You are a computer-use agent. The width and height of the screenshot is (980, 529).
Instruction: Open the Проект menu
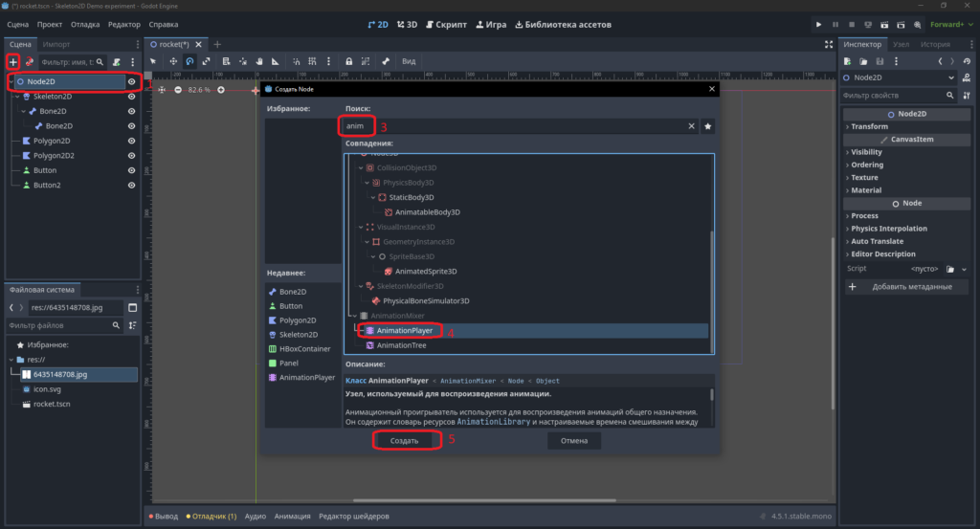click(50, 24)
